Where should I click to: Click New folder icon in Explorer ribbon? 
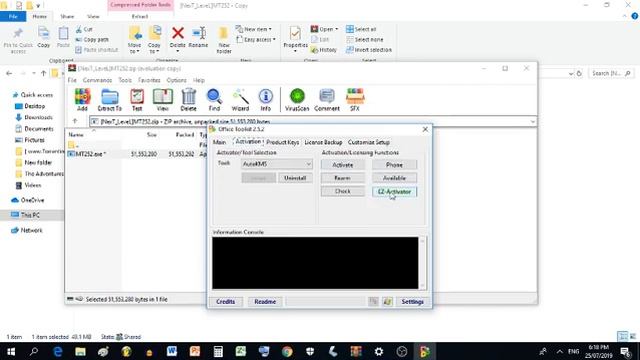coord(224,40)
